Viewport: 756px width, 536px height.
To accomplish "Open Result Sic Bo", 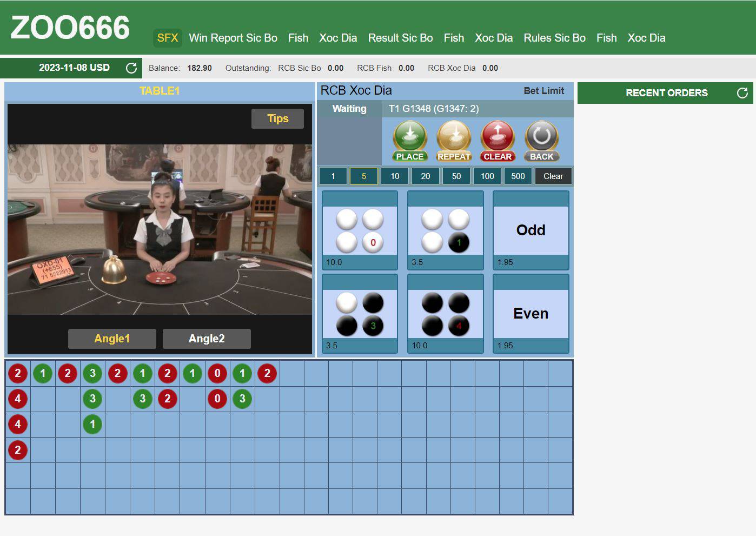I will (x=400, y=38).
